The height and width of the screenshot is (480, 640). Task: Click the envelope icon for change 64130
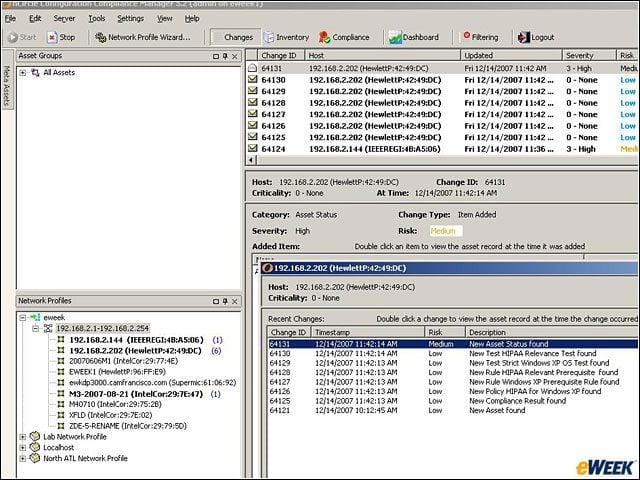pyautogui.click(x=253, y=79)
